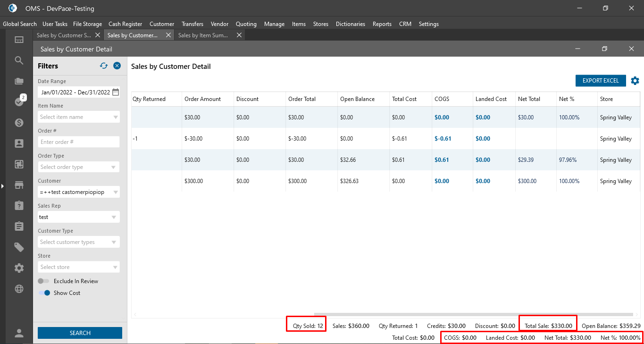The width and height of the screenshot is (644, 344).
Task: Switch to Sales by Item Summary tab
Action: [203, 35]
